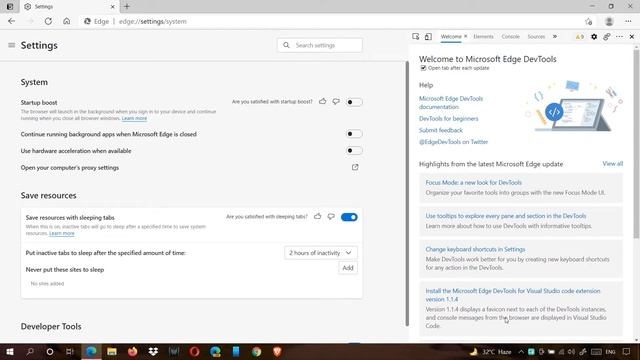Open the Edge three-dot menu

[x=628, y=21]
